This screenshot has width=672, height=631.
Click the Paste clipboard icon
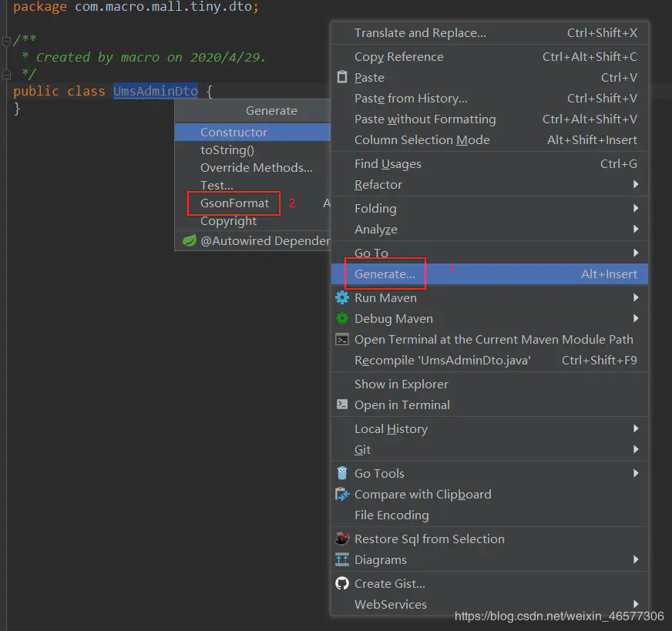(342, 77)
